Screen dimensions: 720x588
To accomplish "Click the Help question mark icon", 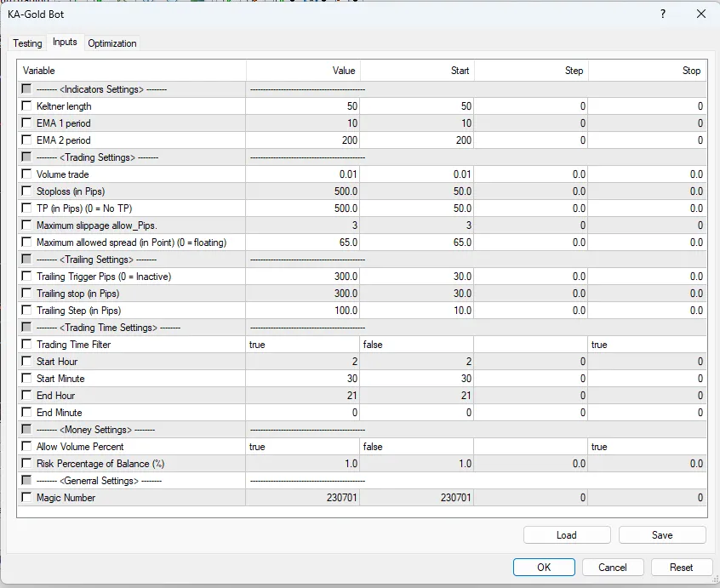I will click(x=663, y=14).
